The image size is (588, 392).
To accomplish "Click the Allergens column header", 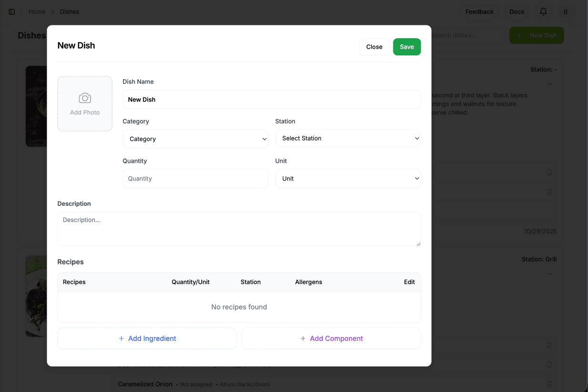I will [x=309, y=282].
